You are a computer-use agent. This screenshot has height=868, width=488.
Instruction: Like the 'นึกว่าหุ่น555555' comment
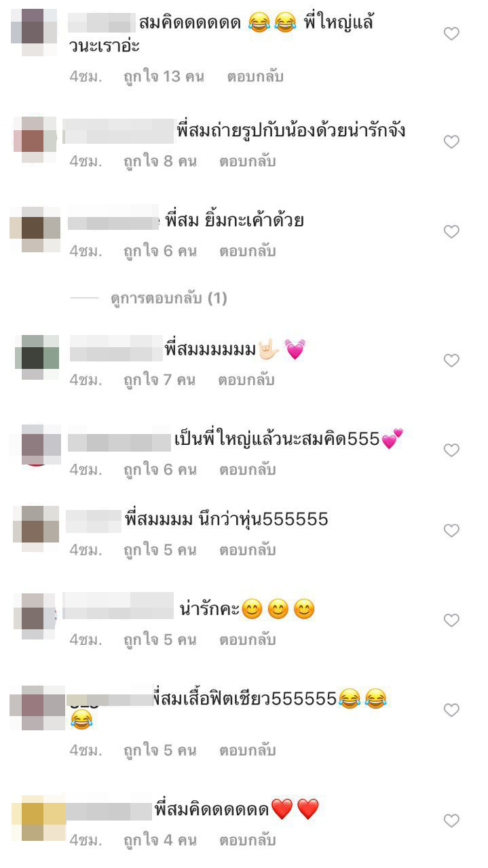click(451, 530)
